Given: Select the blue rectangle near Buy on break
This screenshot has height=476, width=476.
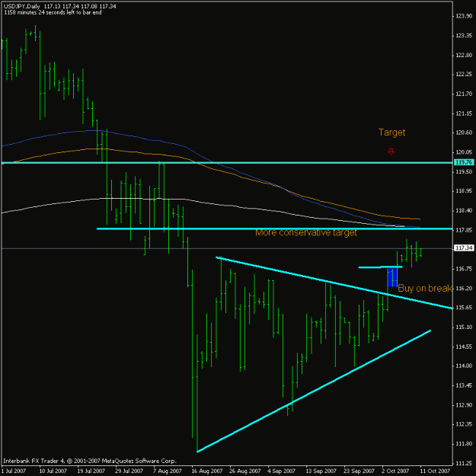Looking at the screenshot, I should click(x=392, y=277).
